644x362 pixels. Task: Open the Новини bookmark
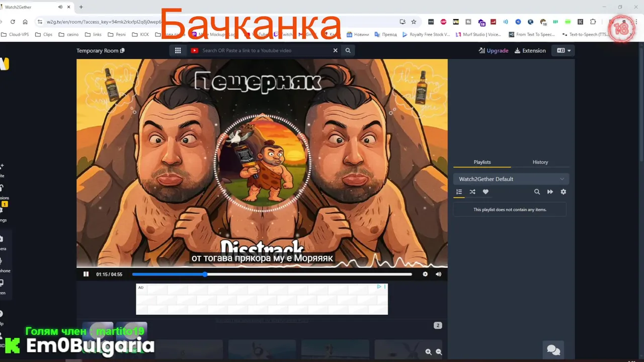358,35
